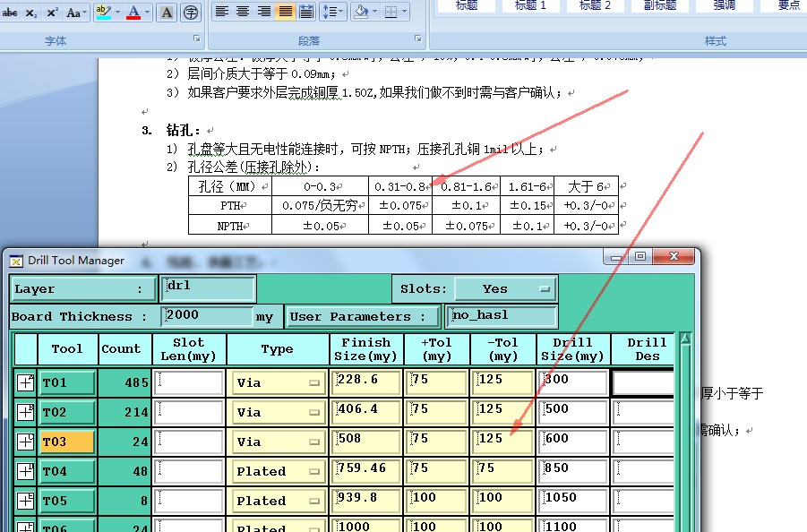Open T03 Type dropdown showing Via

point(277,442)
